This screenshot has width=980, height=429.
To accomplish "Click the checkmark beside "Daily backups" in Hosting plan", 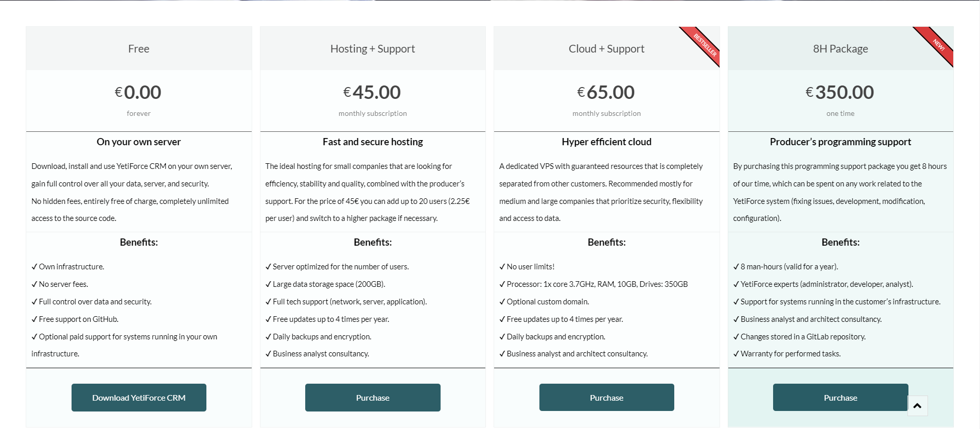I will (268, 337).
